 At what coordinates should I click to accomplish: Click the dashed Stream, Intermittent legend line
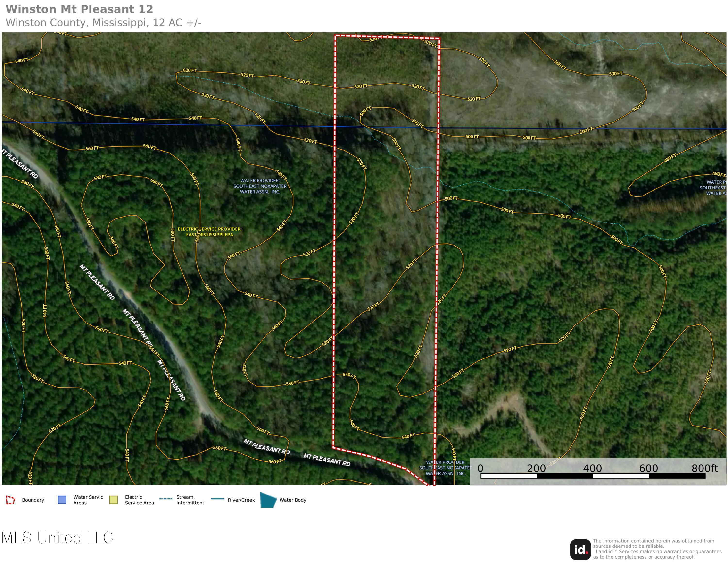click(166, 499)
